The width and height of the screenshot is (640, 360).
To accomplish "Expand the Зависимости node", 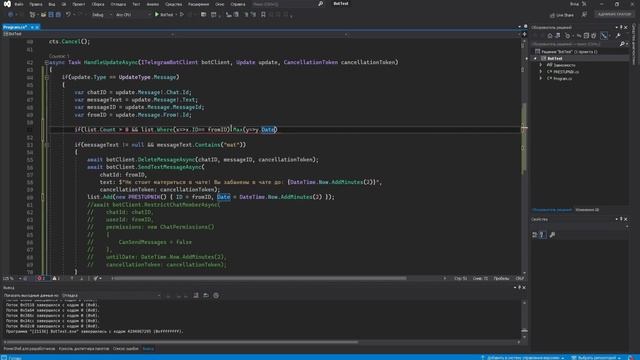I will pyautogui.click(x=541, y=65).
